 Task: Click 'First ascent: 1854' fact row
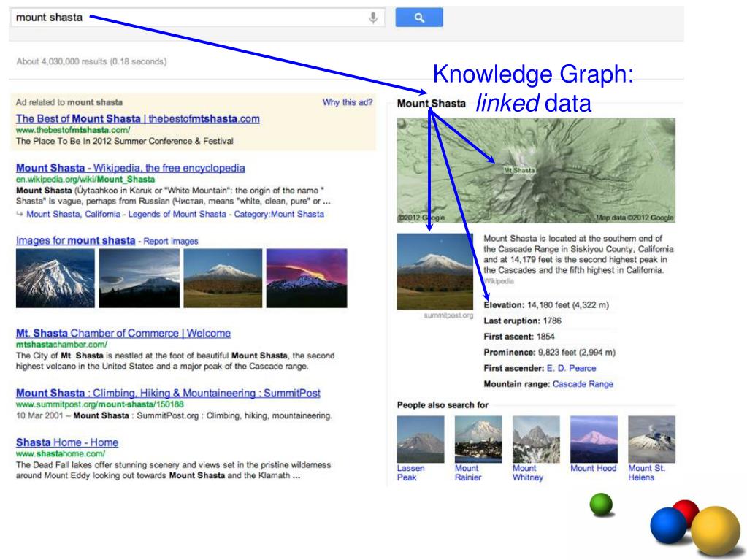[518, 336]
